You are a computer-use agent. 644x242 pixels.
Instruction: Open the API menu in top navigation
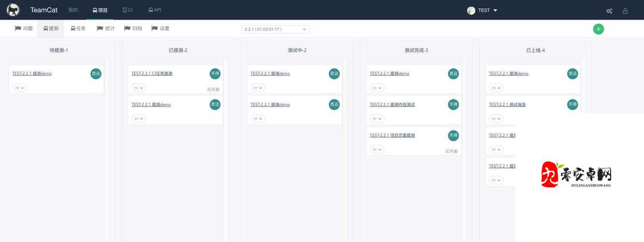pyautogui.click(x=155, y=10)
